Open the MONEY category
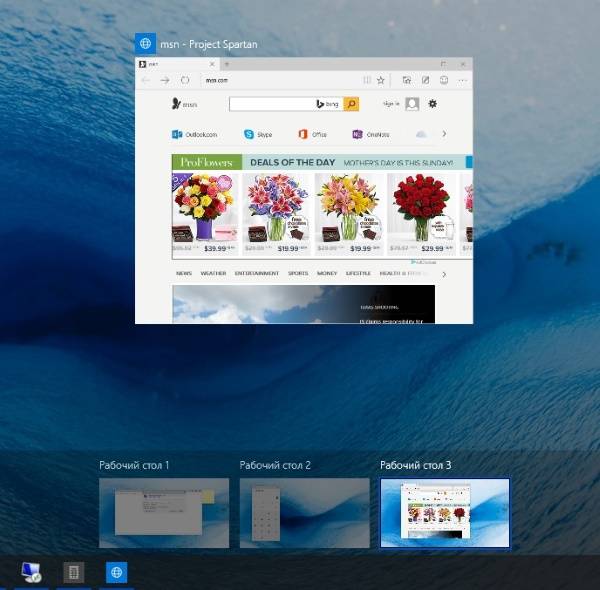 327,273
